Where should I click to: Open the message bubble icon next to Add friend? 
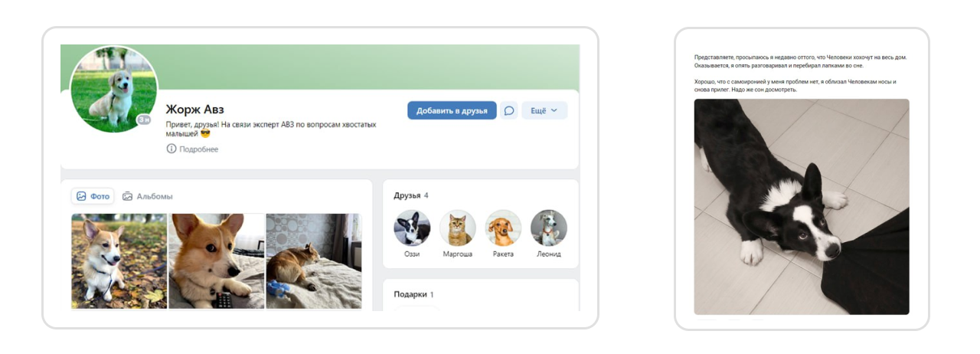point(509,110)
